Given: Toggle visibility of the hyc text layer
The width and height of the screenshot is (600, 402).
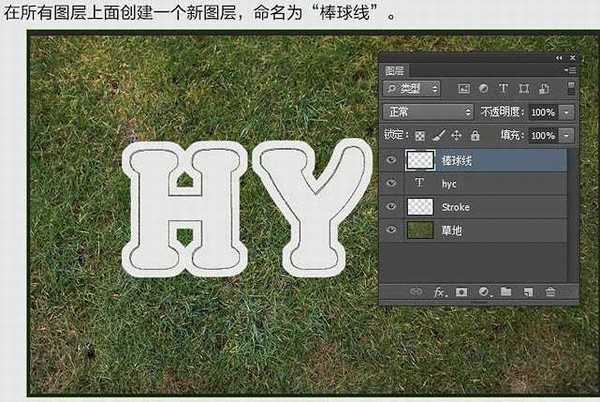Looking at the screenshot, I should click(x=392, y=184).
